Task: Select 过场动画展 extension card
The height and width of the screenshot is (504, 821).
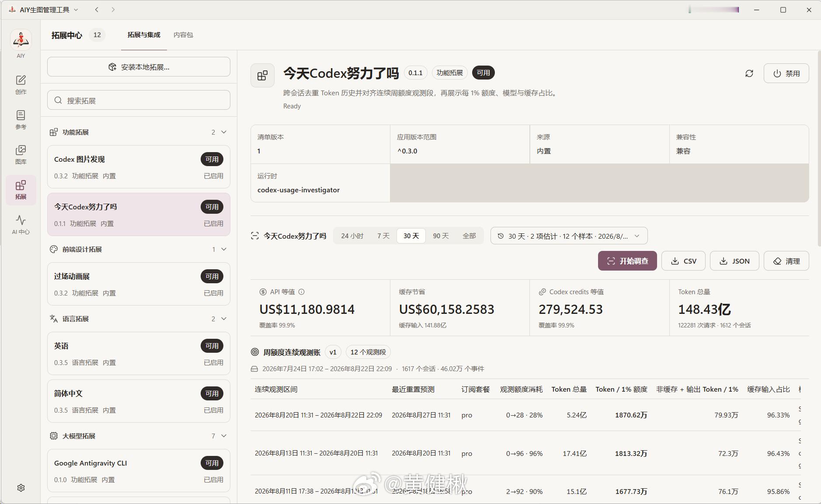Action: 139,284
